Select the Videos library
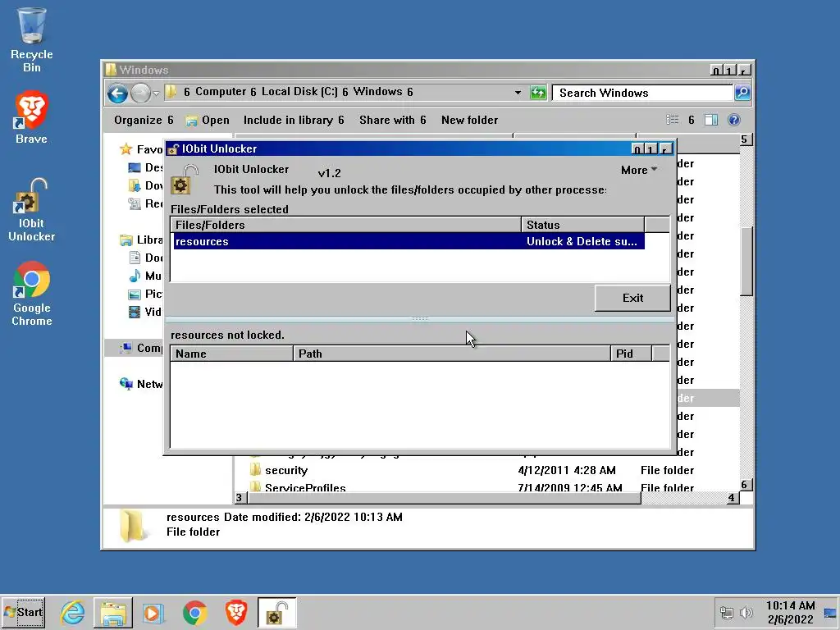Image resolution: width=840 pixels, height=630 pixels. coord(145,312)
